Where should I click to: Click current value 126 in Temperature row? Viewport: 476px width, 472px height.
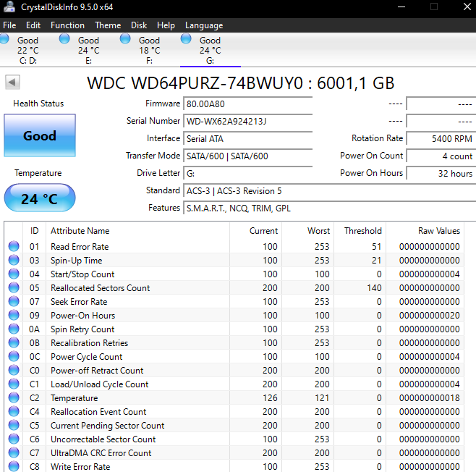point(270,398)
